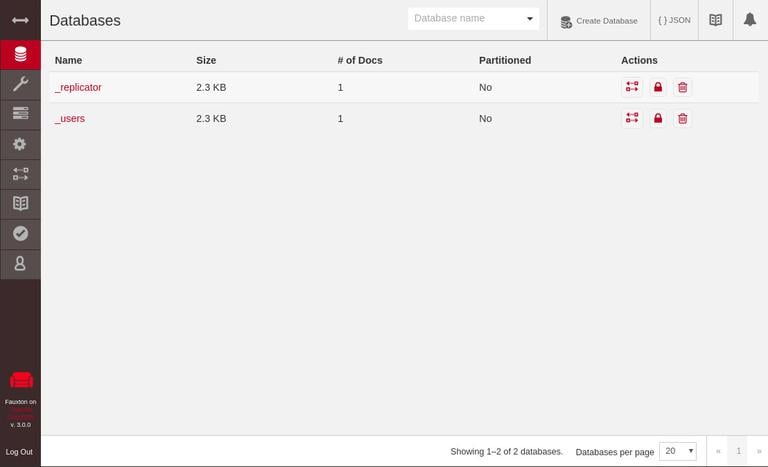768x467 pixels.
Task: Click the Database name search field
Action: click(x=464, y=19)
